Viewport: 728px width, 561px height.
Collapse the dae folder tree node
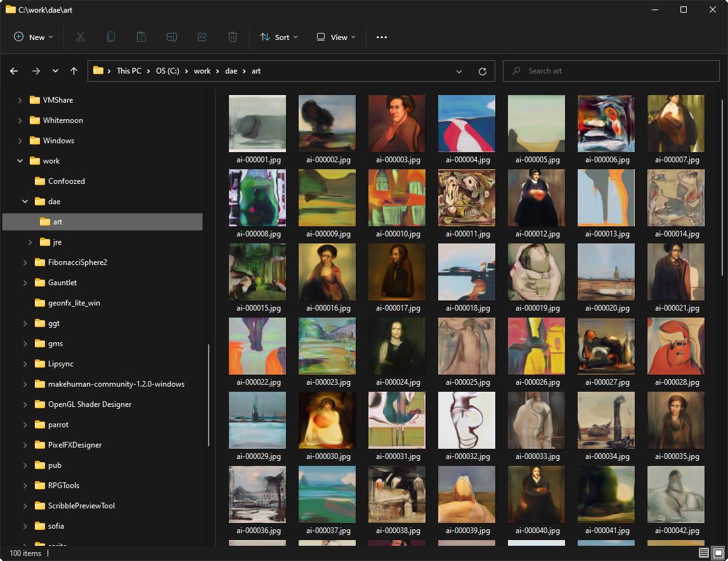point(25,202)
